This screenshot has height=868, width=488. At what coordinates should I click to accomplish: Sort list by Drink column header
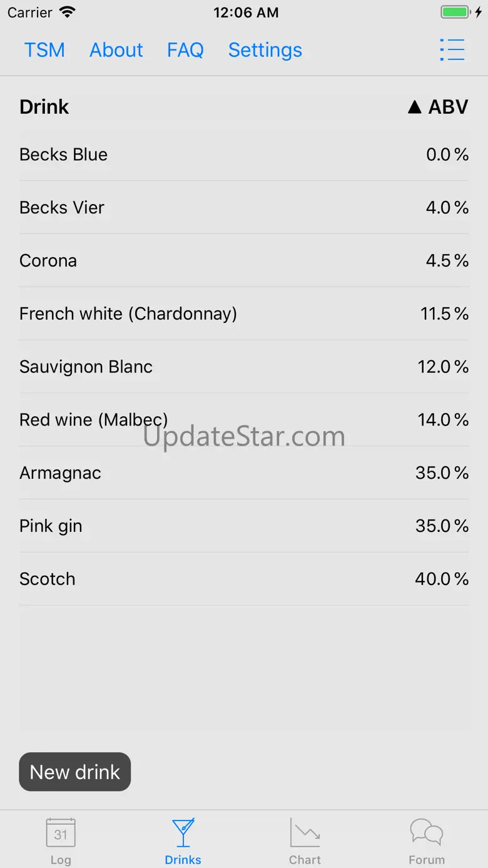pyautogui.click(x=44, y=107)
